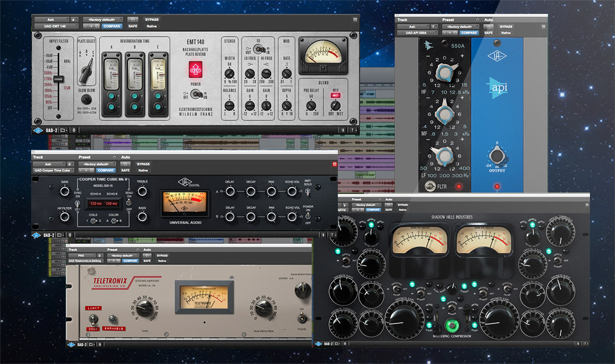Click the UA logo in Teletronix LA-2A footer
This screenshot has height=364, width=615.
[71, 345]
